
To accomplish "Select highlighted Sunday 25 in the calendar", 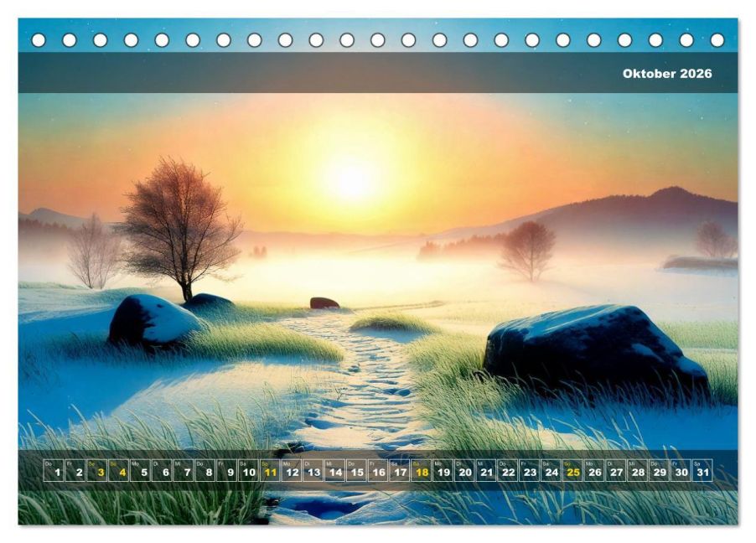I will click(572, 470).
